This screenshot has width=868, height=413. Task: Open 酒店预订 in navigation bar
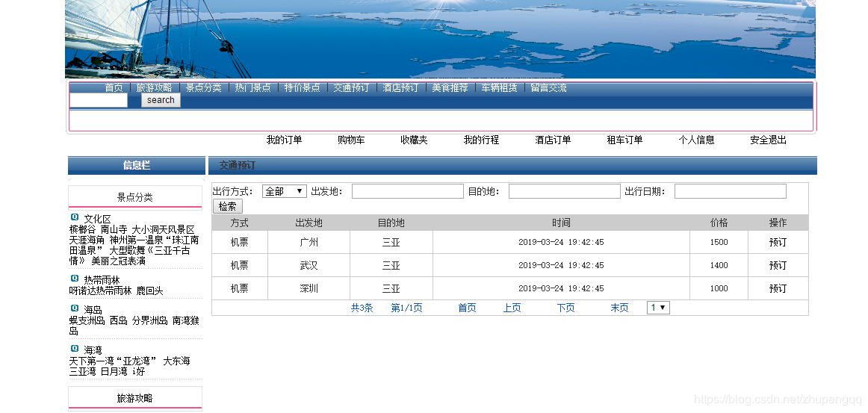click(401, 88)
